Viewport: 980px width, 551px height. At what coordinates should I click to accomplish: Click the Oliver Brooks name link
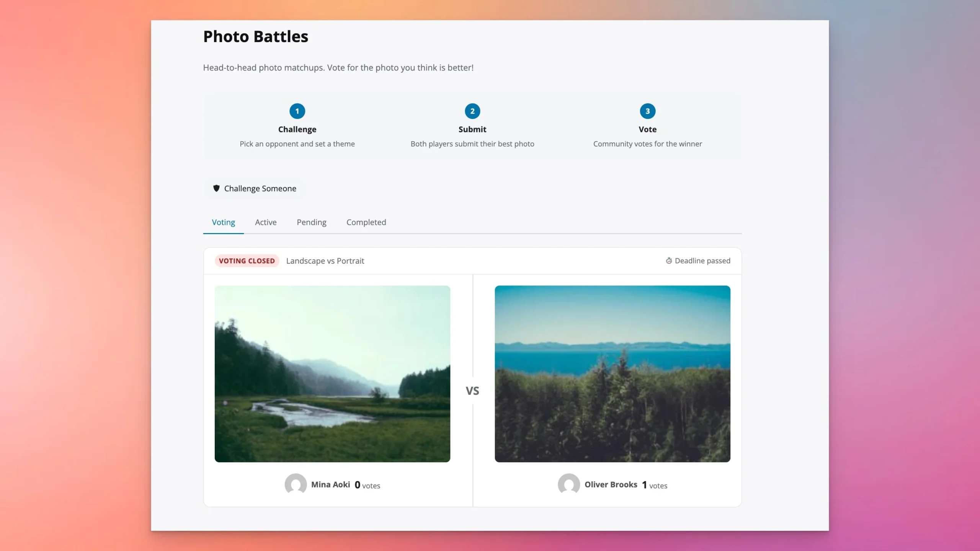click(x=611, y=485)
